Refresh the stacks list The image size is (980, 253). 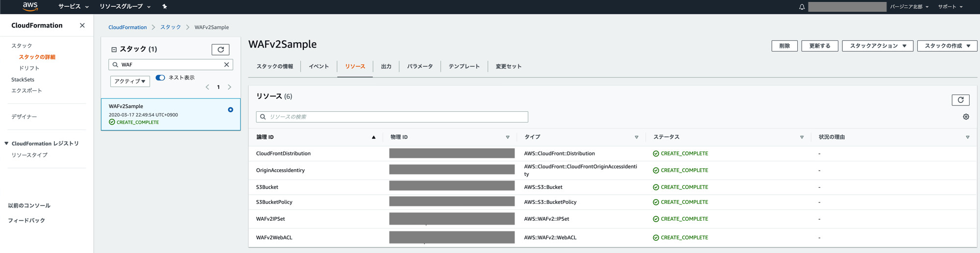220,50
